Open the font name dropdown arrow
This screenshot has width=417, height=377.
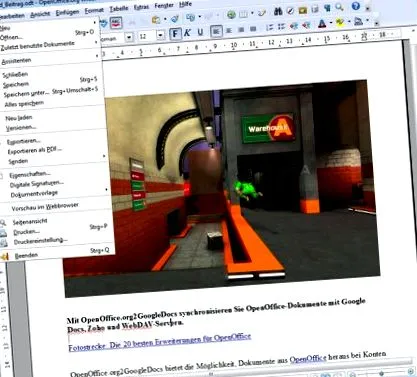[x=129, y=37]
